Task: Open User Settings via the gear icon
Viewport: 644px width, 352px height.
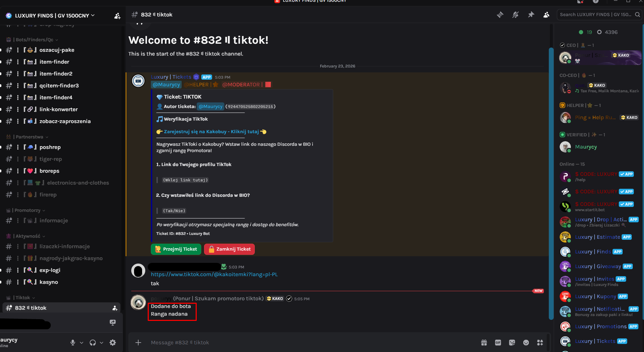Action: (112, 343)
